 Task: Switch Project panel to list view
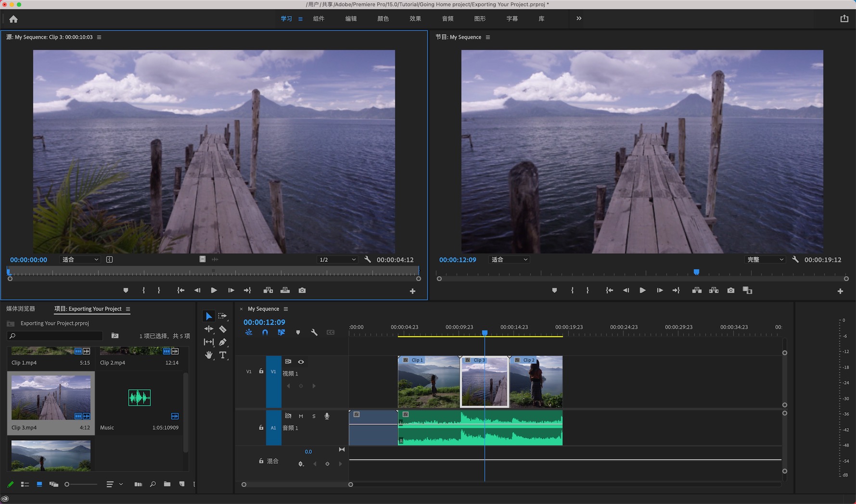tap(25, 484)
